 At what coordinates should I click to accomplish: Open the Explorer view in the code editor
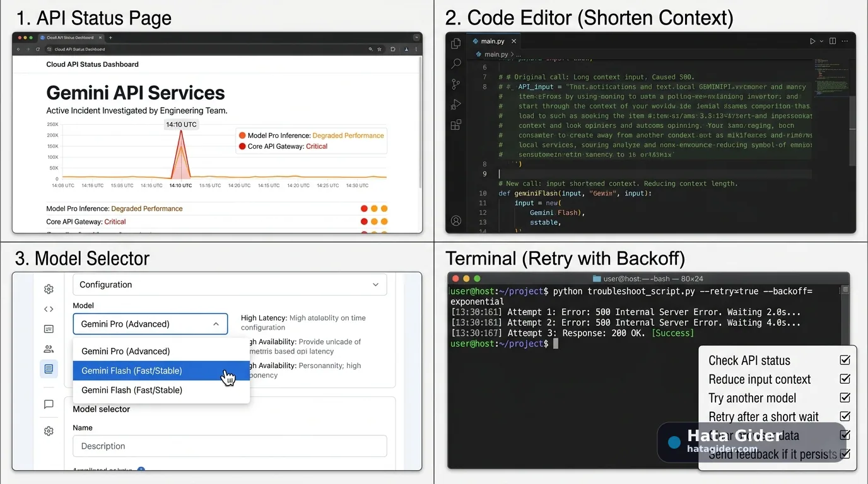[456, 43]
